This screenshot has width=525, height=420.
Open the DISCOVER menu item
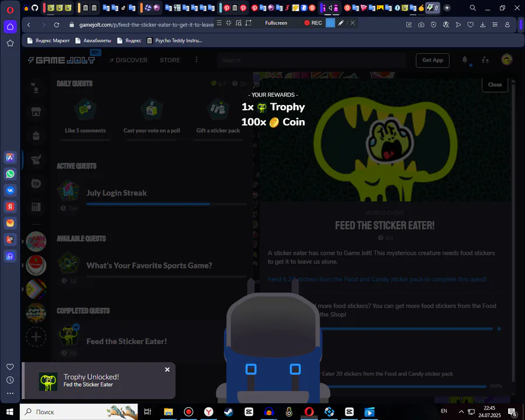coord(128,60)
